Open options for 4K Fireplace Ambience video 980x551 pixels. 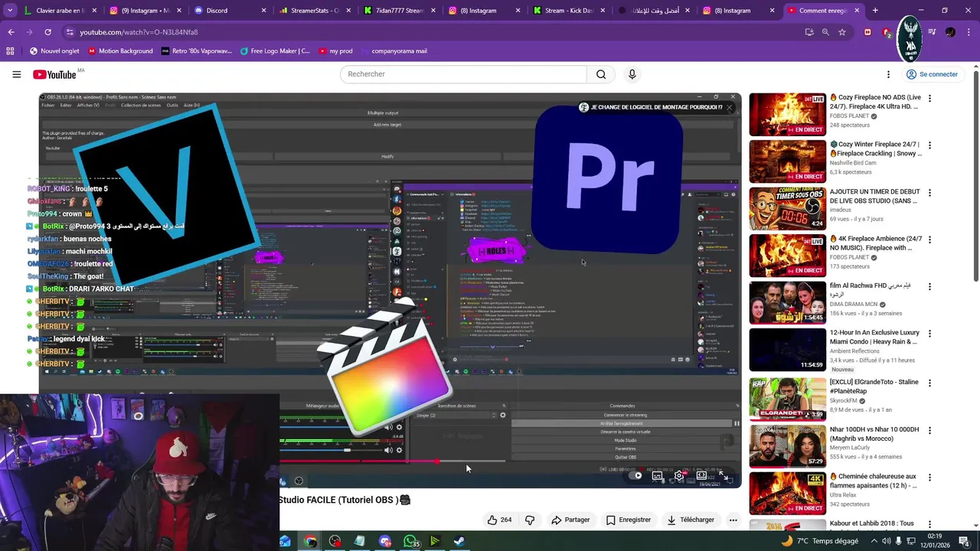(929, 240)
